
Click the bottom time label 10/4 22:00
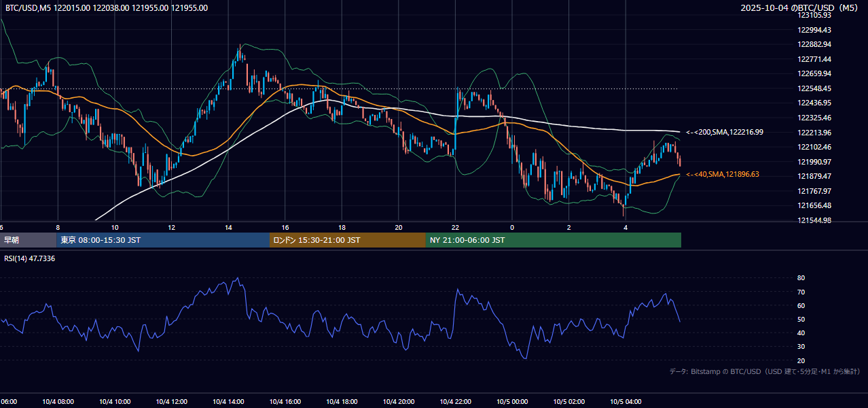pyautogui.click(x=456, y=402)
